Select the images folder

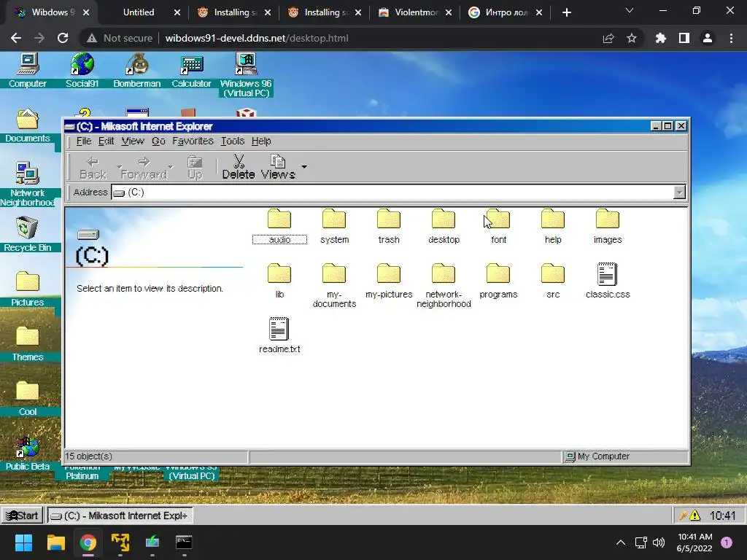click(x=608, y=227)
